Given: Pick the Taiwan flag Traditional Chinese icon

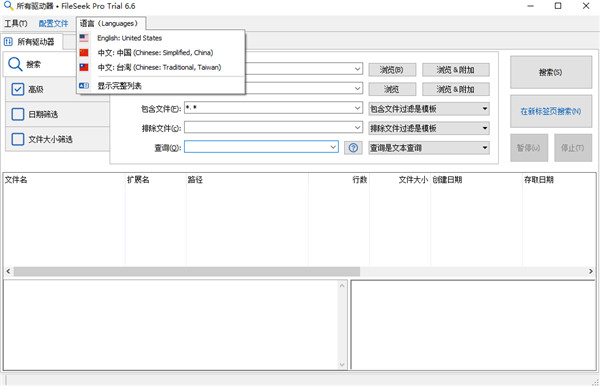Looking at the screenshot, I should coord(84,67).
